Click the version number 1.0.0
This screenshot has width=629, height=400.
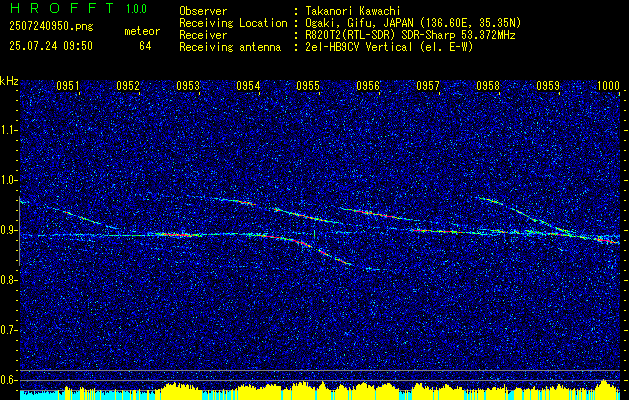[136, 9]
